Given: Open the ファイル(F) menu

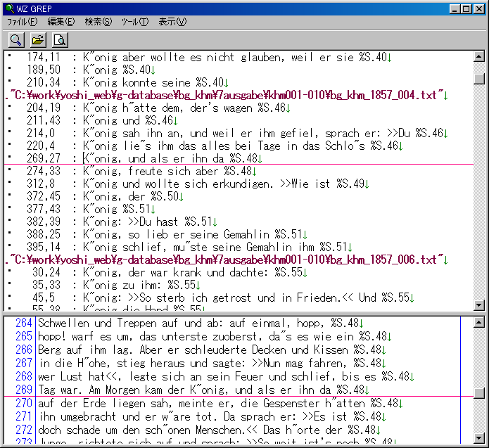Looking at the screenshot, I should click(x=22, y=22).
